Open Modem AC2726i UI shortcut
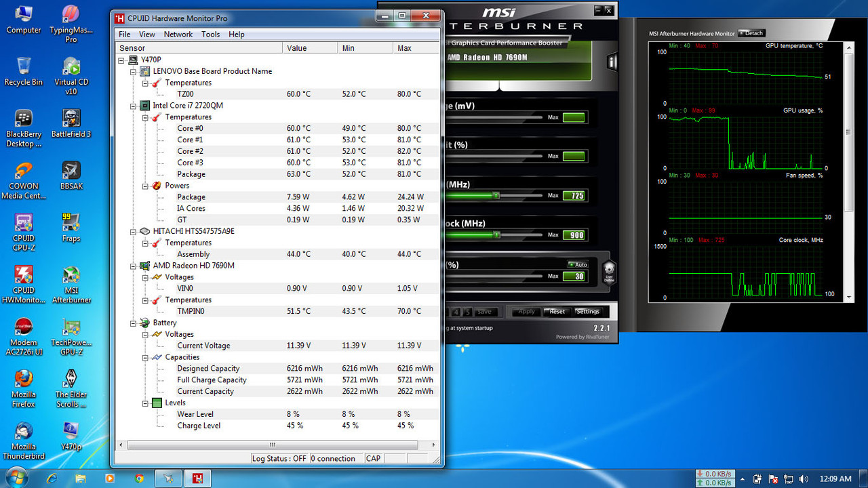The width and height of the screenshot is (868, 488). 24,337
